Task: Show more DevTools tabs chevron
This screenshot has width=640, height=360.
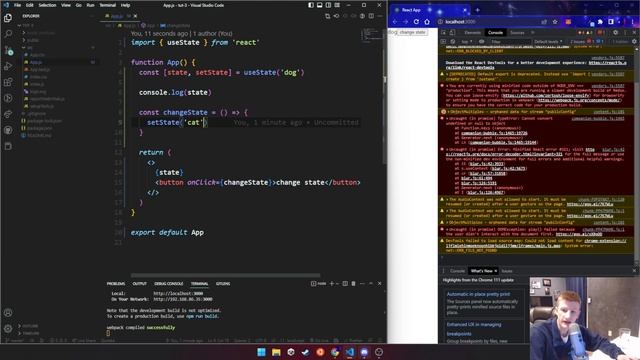Action: 533,33
